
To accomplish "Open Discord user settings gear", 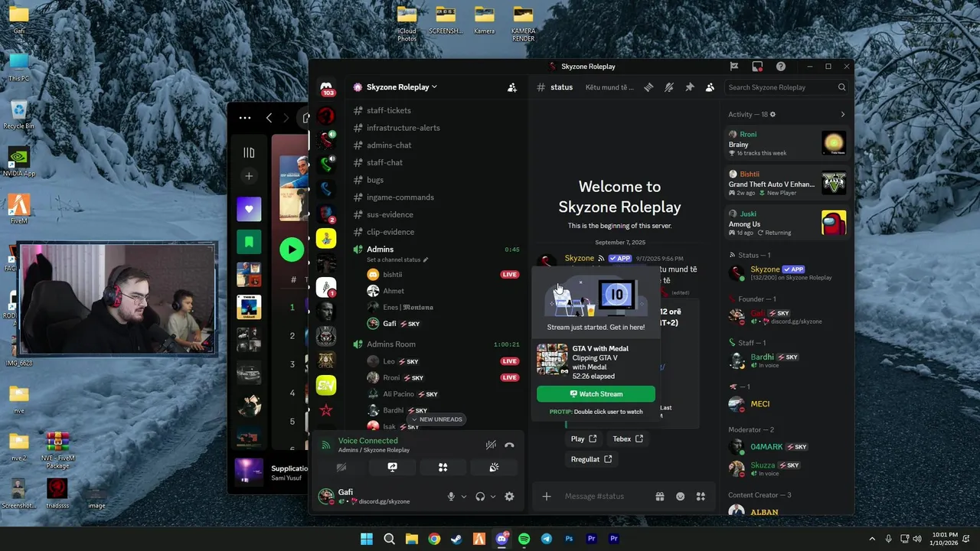I will tap(509, 497).
